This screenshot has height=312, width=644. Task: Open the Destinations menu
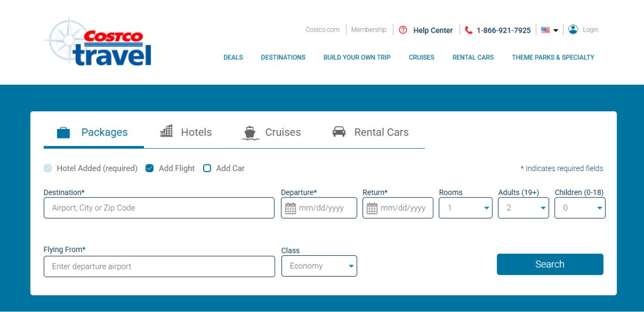283,58
